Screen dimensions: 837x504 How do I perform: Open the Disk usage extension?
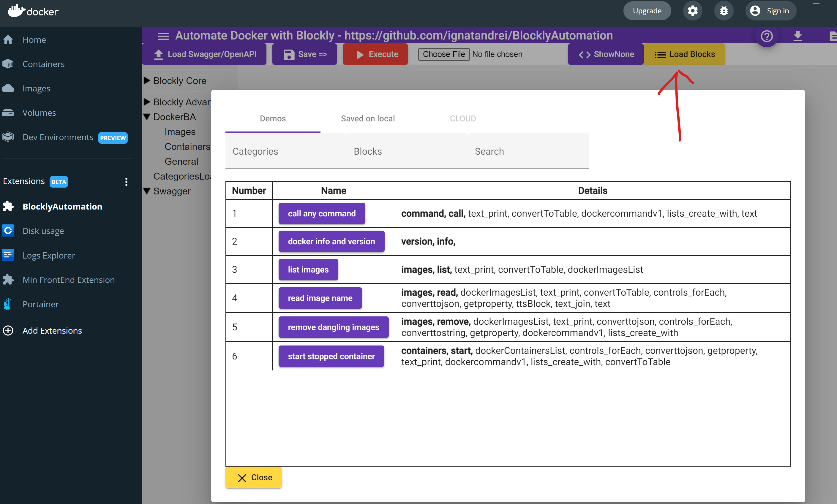43,231
